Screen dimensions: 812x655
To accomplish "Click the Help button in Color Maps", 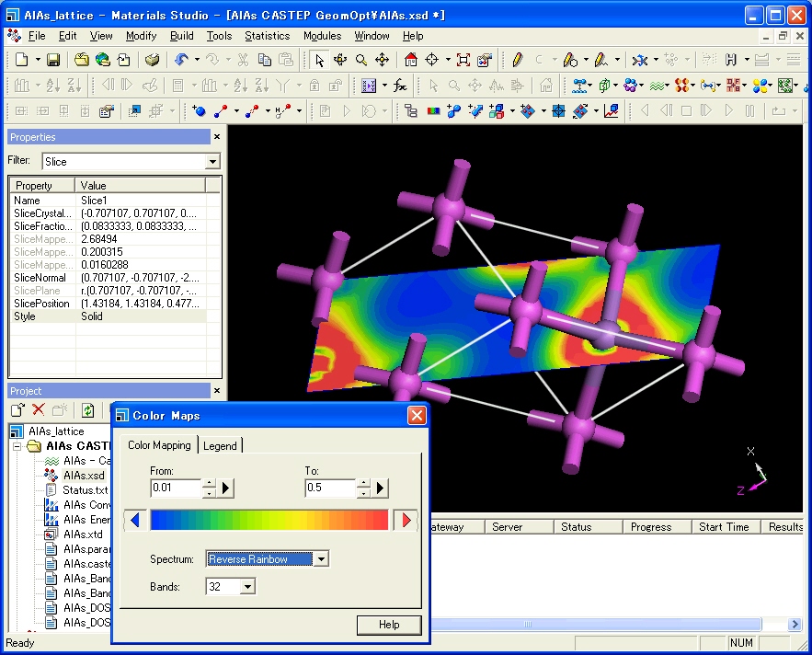I will 389,625.
